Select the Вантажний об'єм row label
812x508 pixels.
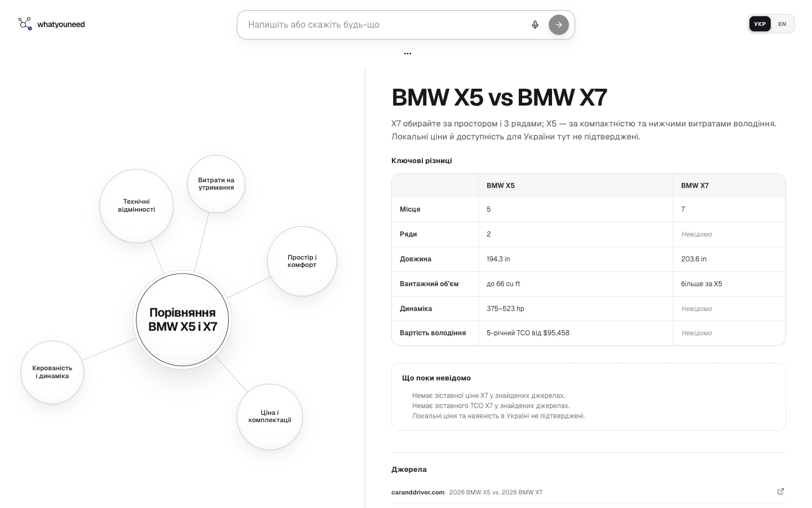tap(429, 284)
